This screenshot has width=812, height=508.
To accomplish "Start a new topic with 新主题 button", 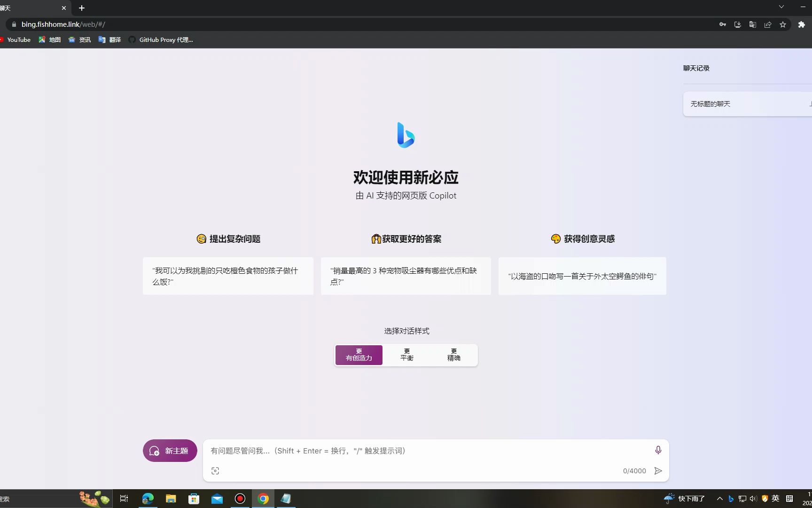I will point(170,451).
